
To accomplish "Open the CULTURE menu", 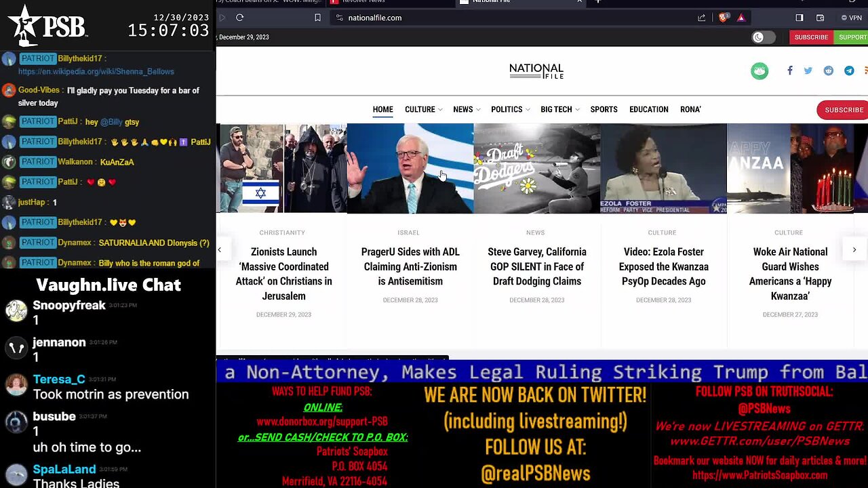I will point(420,110).
